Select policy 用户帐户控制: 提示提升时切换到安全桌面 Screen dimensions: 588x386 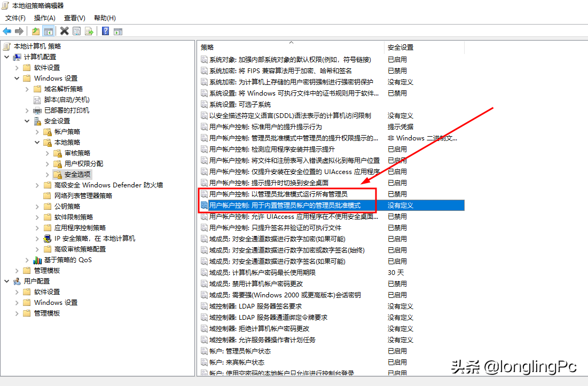(x=269, y=183)
